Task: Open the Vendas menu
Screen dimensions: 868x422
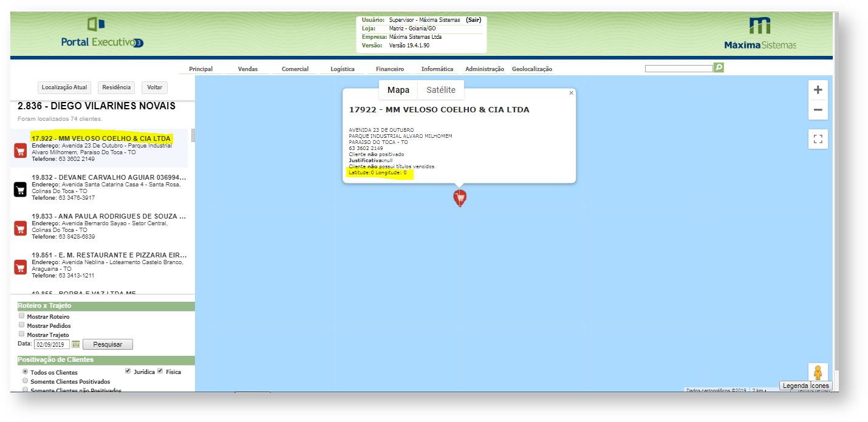Action: [x=248, y=69]
